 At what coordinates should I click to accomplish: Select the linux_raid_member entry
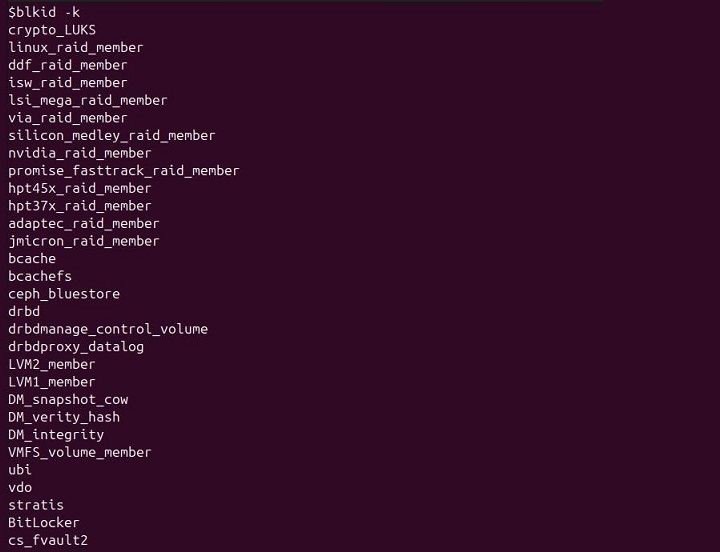click(x=76, y=47)
